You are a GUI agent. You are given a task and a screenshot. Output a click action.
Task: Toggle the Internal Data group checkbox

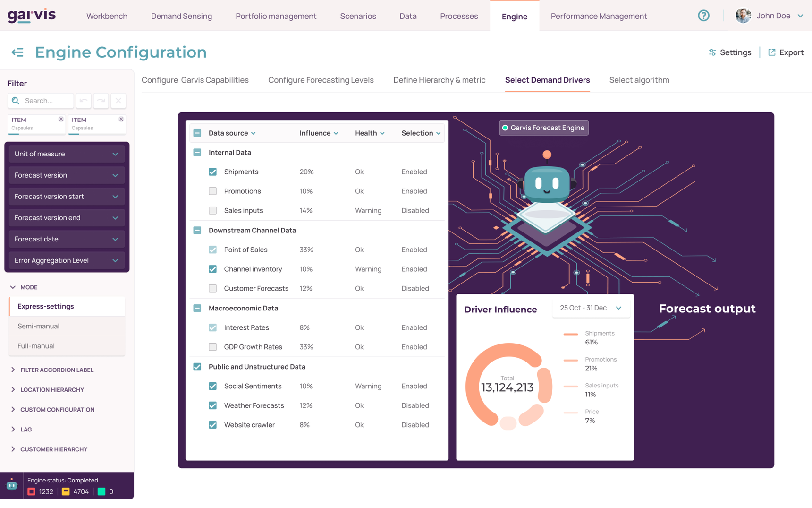click(x=197, y=153)
